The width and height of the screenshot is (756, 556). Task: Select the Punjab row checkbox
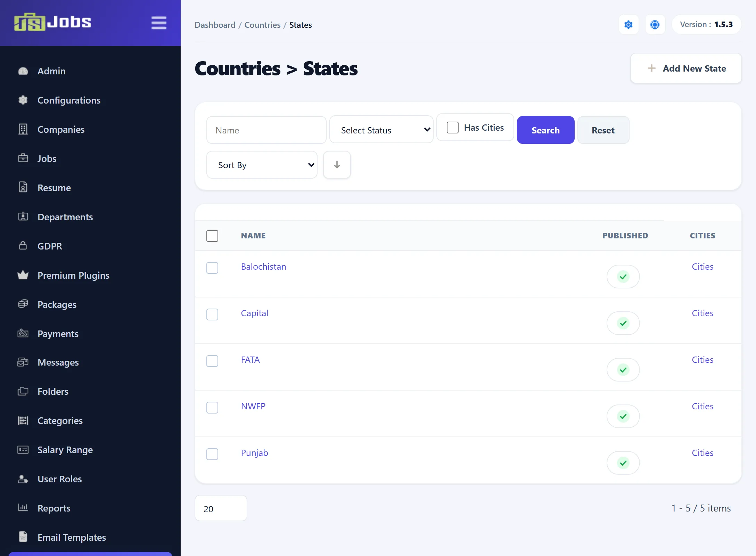212,454
